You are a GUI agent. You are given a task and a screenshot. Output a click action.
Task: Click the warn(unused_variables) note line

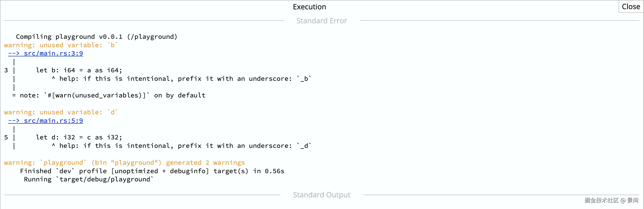tap(112, 95)
